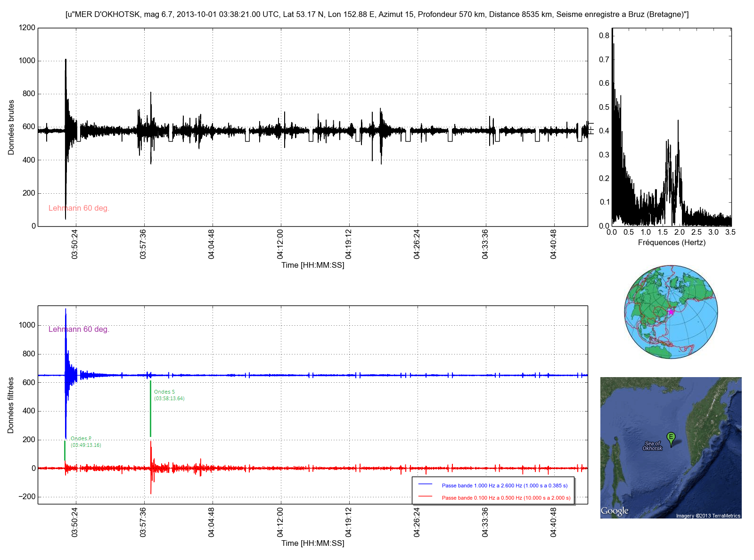Image resolution: width=754 pixels, height=560 pixels.
Task: Click the 04:12:00 tick on the raw data plot
Action: tap(280, 244)
